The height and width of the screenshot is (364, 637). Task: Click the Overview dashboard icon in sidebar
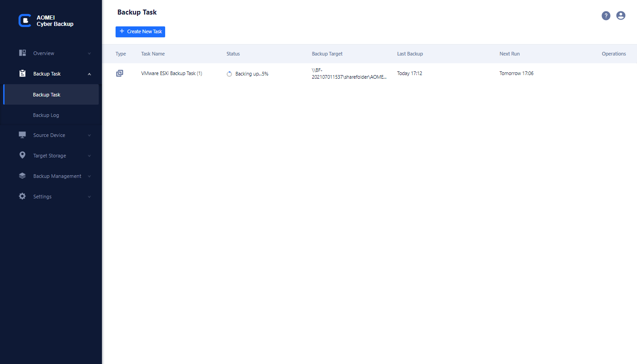[22, 53]
